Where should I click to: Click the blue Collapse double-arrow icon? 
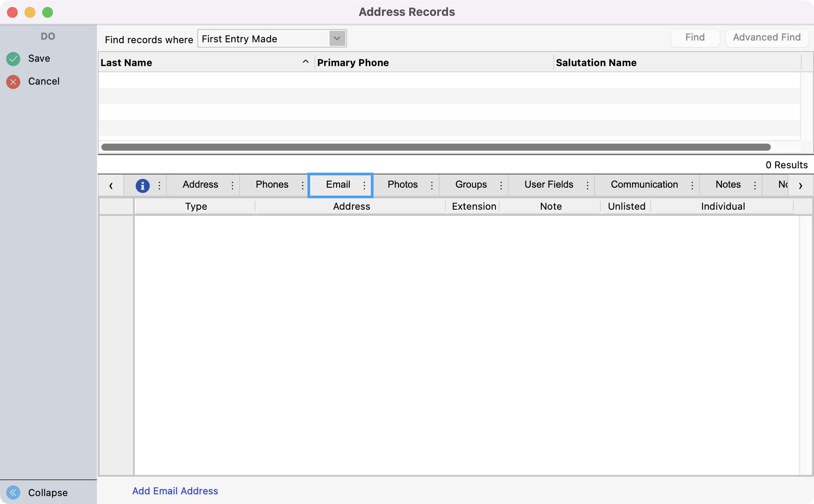pyautogui.click(x=13, y=492)
